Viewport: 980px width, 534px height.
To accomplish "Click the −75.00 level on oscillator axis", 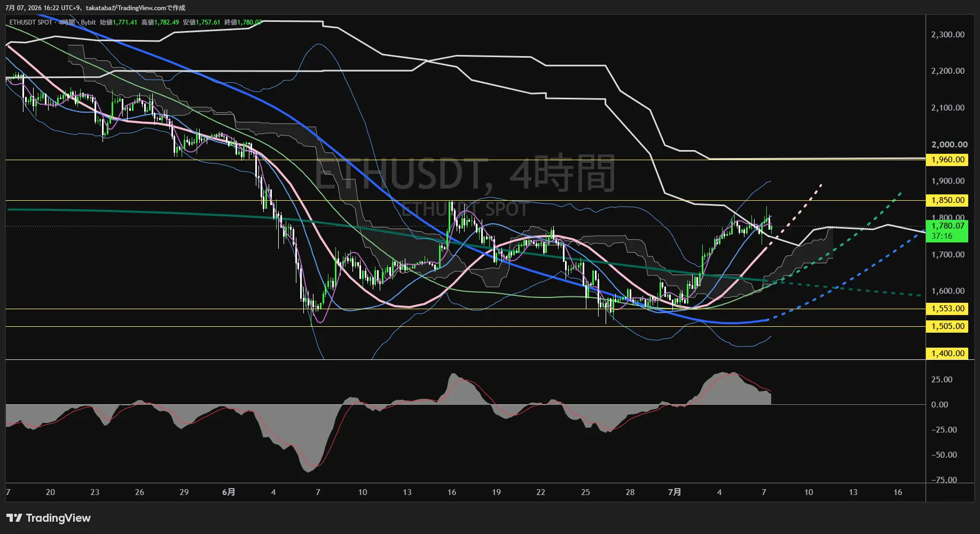I will pos(944,480).
